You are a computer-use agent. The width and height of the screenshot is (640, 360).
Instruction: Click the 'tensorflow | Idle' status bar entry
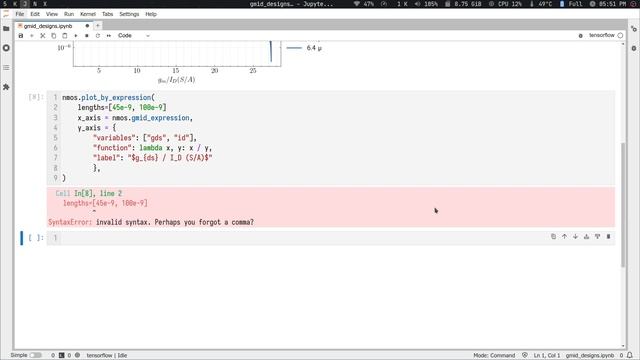[107, 355]
